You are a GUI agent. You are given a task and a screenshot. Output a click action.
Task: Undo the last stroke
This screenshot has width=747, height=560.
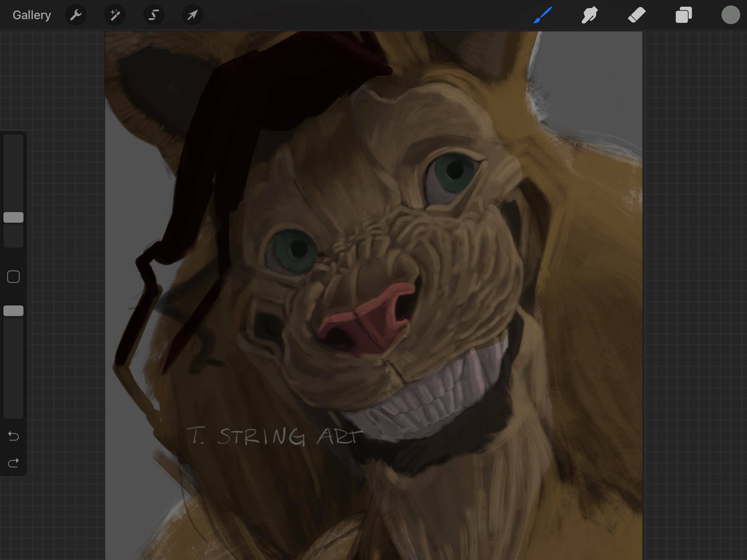coord(13,436)
